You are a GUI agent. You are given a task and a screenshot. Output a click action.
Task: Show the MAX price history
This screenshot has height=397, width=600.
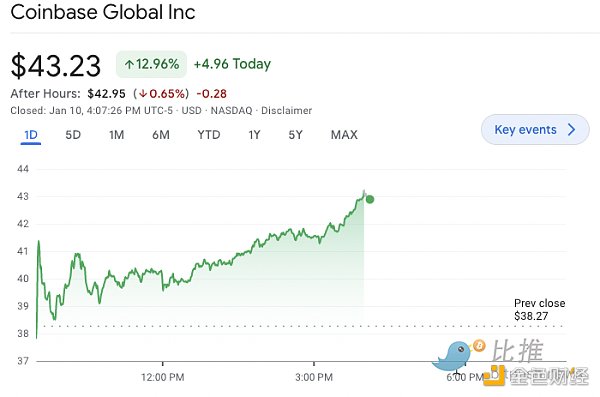coord(344,135)
